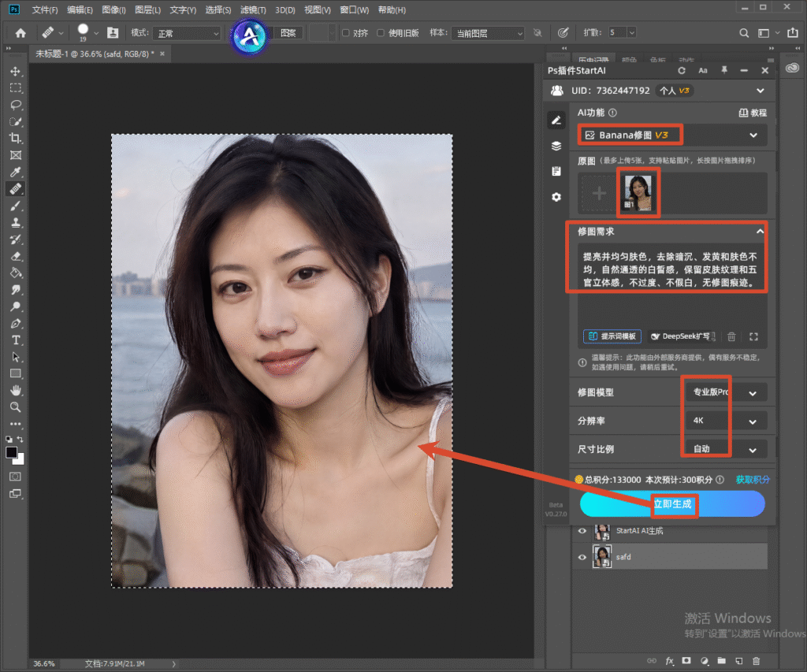Select the Hand tool
The height and width of the screenshot is (672, 807).
[16, 390]
